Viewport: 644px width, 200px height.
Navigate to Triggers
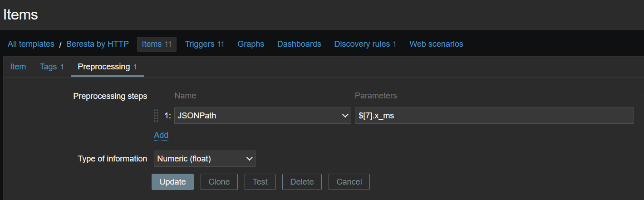coord(200,44)
